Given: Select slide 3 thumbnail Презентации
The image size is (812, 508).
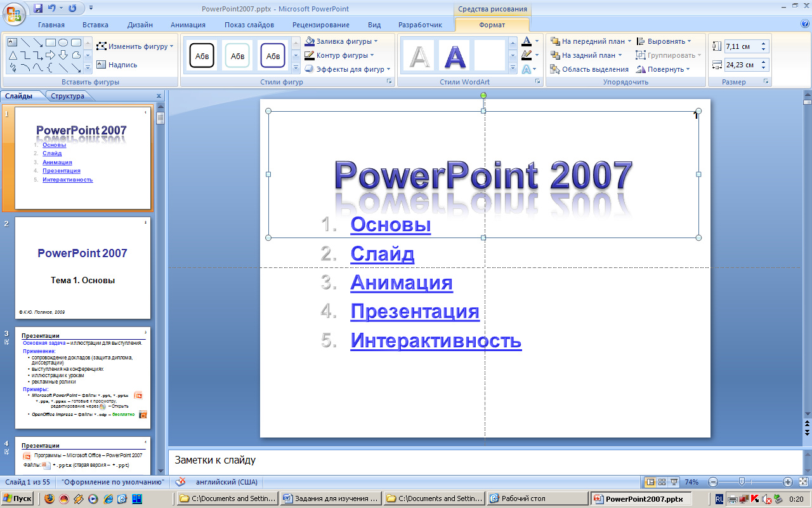Looking at the screenshot, I should (x=82, y=378).
